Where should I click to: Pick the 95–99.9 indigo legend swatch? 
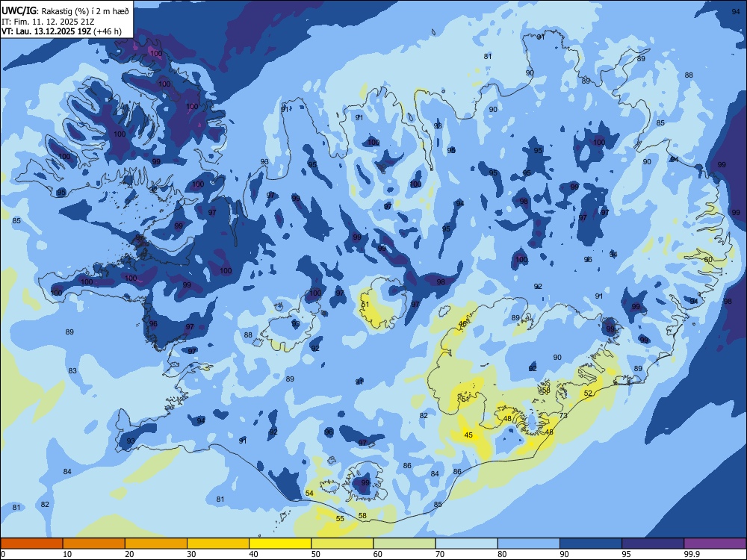[x=653, y=544]
